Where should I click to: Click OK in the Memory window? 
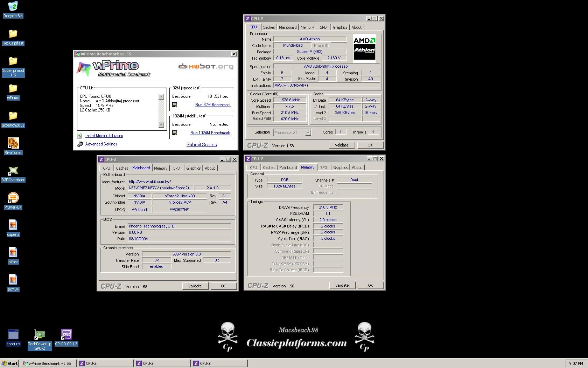click(370, 285)
